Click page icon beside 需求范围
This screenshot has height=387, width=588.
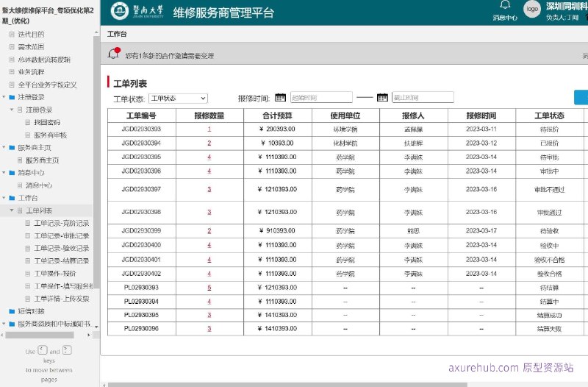[12, 46]
